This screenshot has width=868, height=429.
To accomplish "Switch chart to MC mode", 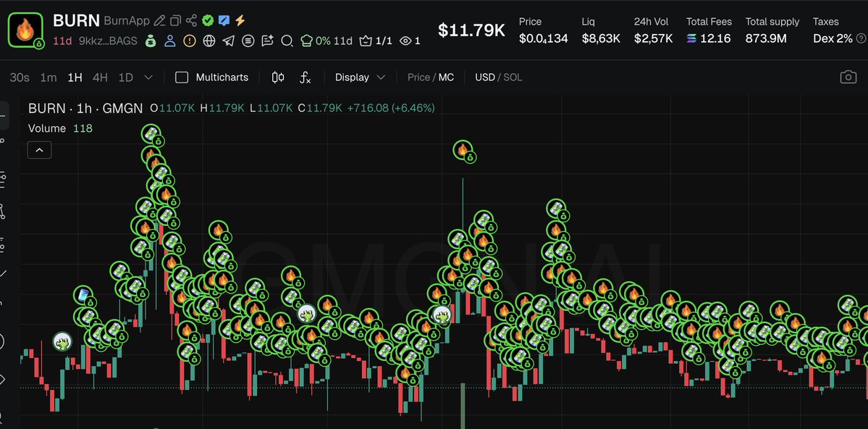I will click(446, 78).
